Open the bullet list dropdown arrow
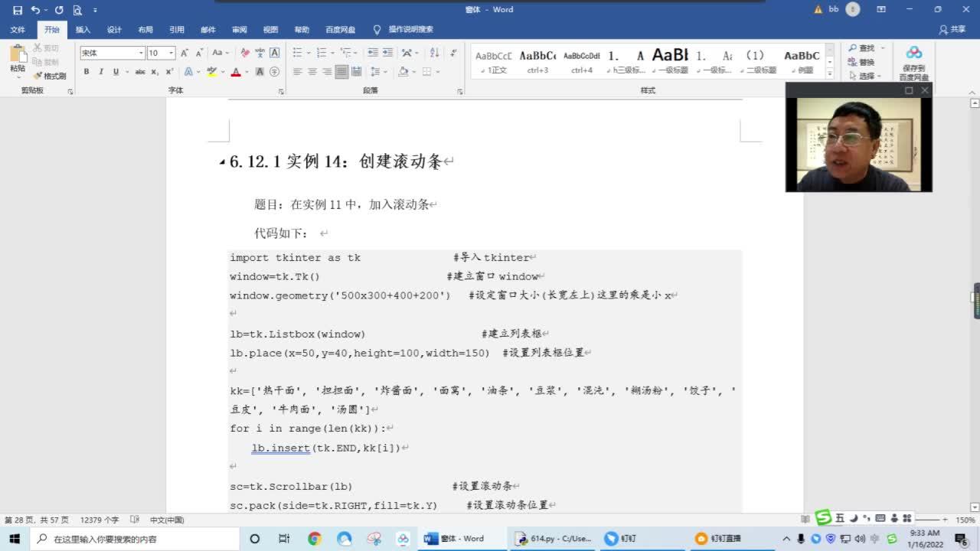The width and height of the screenshot is (980, 551). [x=308, y=53]
